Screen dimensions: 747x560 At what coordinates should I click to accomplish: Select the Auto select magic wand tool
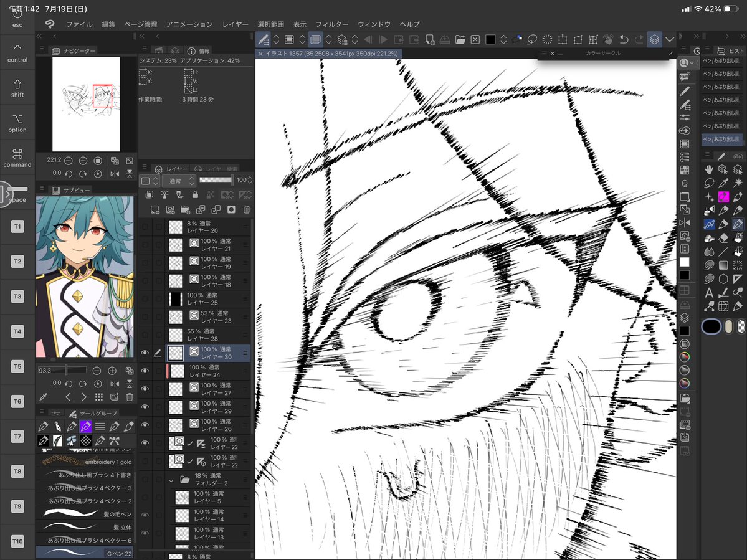click(x=738, y=183)
